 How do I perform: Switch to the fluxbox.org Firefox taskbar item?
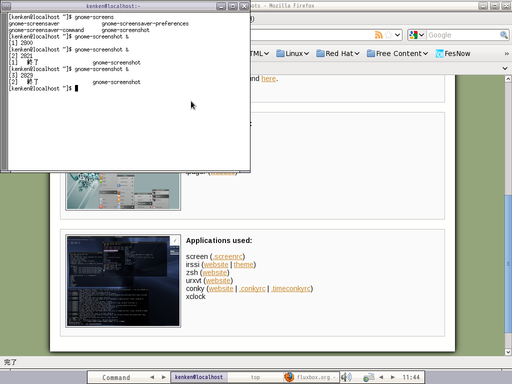click(x=311, y=377)
